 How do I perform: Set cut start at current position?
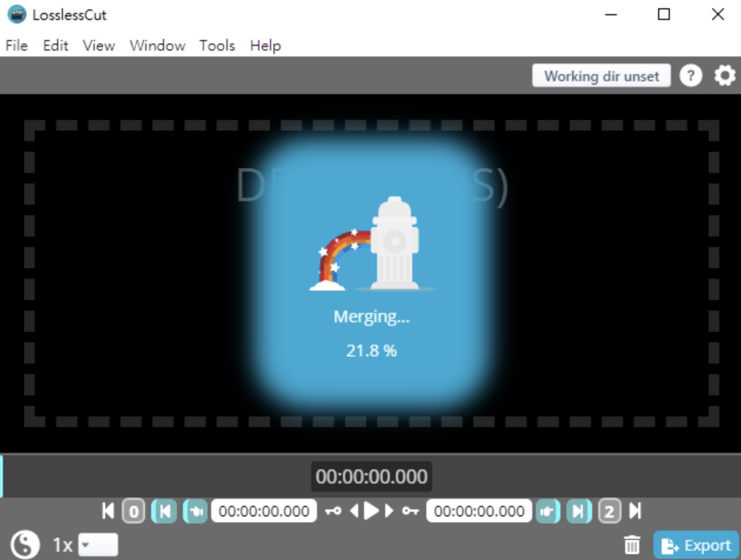coord(195,511)
